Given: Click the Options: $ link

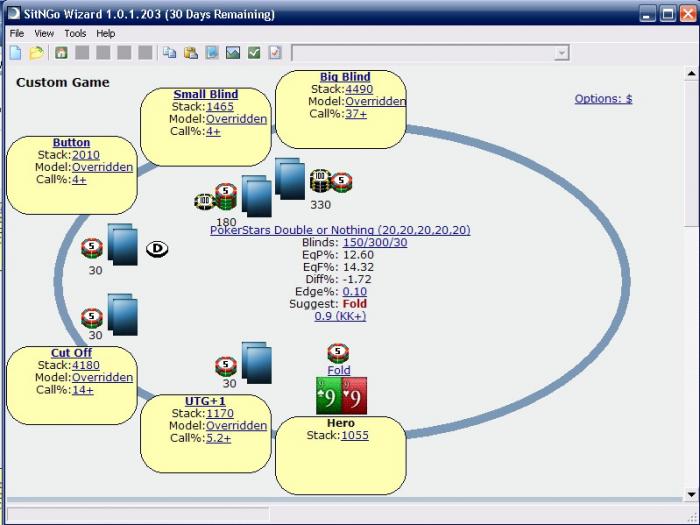Looking at the screenshot, I should point(603,99).
